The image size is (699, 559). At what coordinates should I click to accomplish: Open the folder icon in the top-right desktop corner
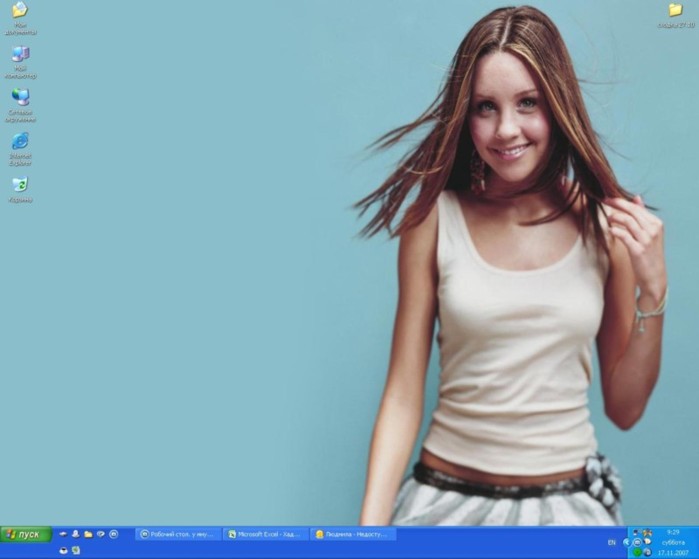click(x=675, y=14)
